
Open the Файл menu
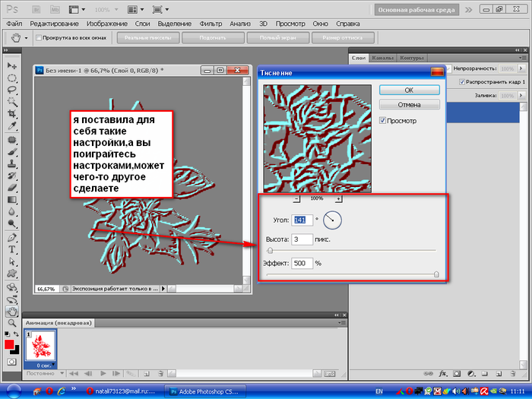coord(14,24)
